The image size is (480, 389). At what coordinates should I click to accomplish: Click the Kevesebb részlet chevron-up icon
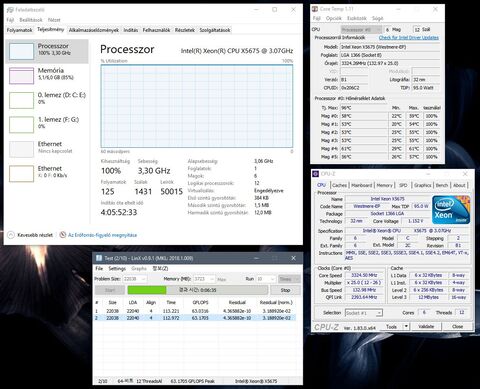11,235
